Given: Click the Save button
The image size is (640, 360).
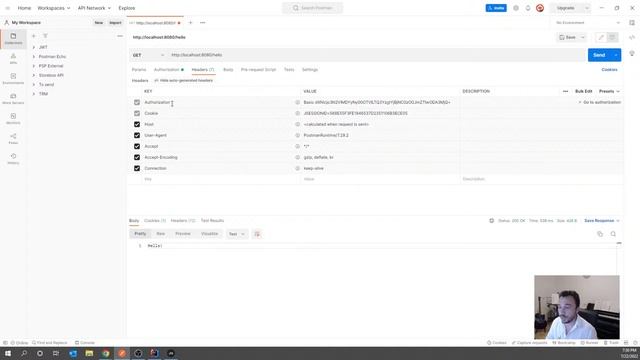Looking at the screenshot, I should coord(567,37).
